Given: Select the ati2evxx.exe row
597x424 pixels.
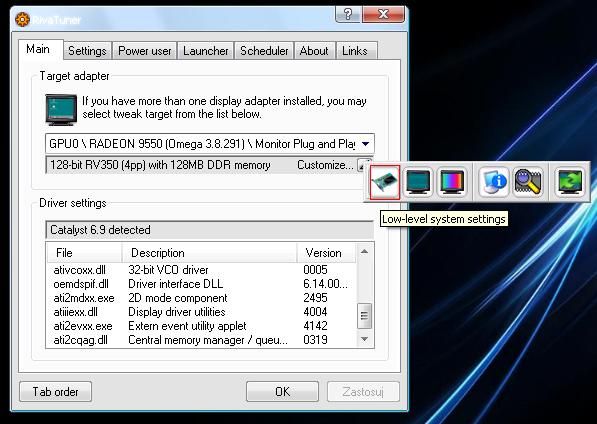Looking at the screenshot, I should (x=201, y=326).
